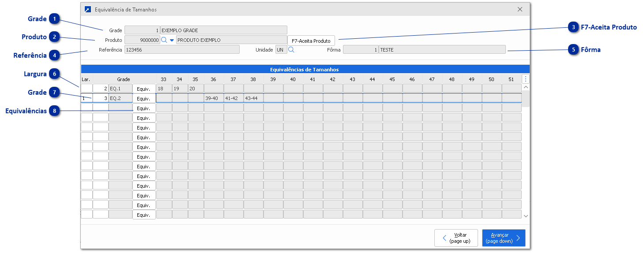Click cell with value 41-42
The image size is (644, 256).
click(x=233, y=98)
